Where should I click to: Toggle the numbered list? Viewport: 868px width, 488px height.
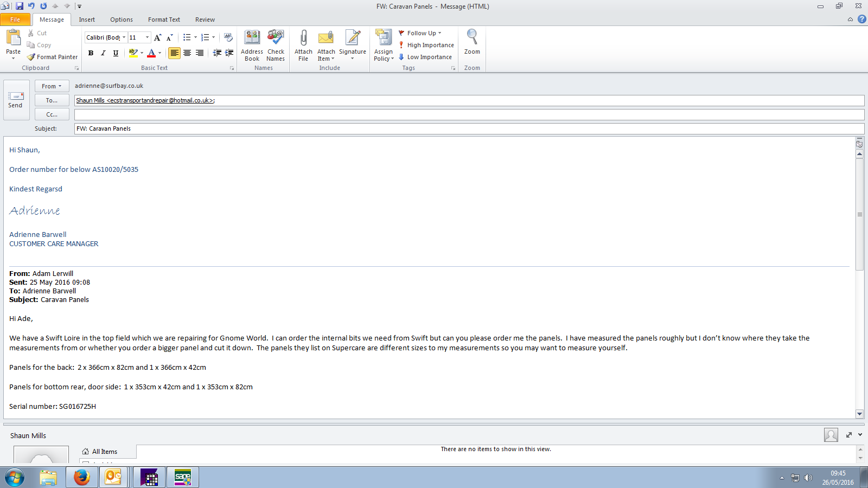(x=205, y=37)
